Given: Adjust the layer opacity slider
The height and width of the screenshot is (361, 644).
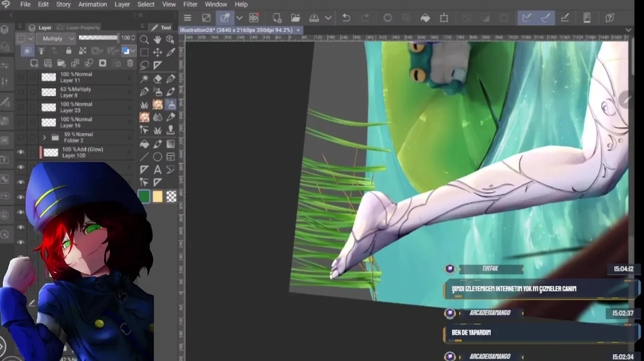Looking at the screenshot, I should (98, 38).
